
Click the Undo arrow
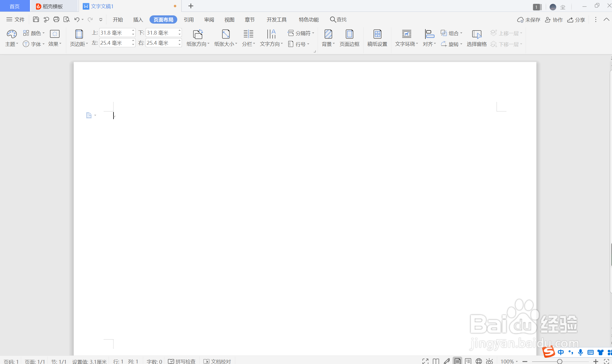click(x=77, y=19)
